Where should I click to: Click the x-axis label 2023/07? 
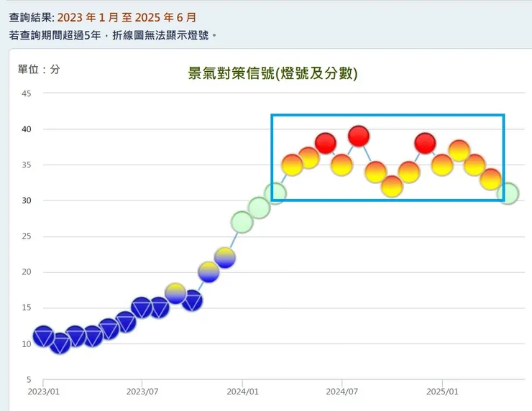(x=142, y=392)
